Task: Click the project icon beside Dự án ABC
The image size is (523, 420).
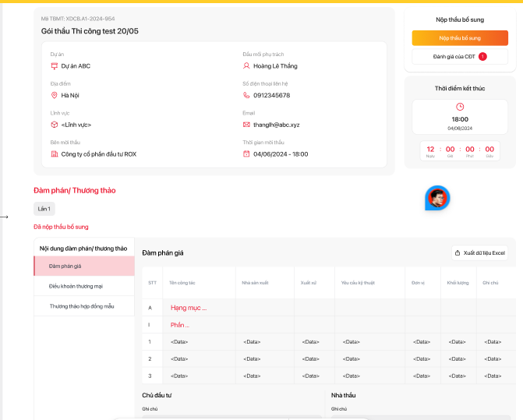Action: coord(55,66)
